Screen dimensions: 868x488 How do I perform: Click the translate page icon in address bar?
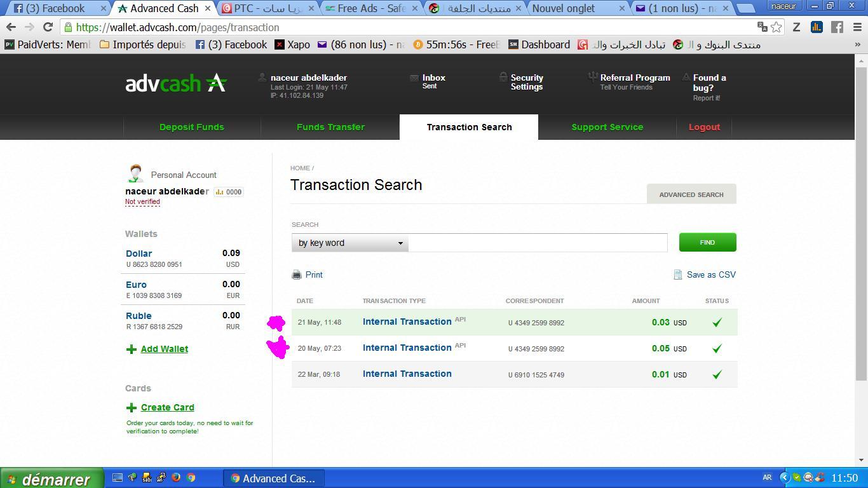pyautogui.click(x=762, y=27)
